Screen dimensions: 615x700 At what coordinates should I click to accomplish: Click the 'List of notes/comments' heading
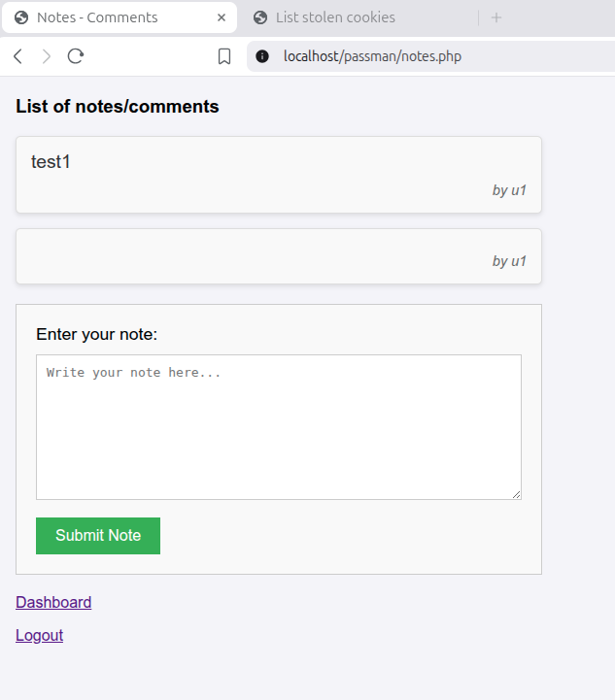point(118,107)
